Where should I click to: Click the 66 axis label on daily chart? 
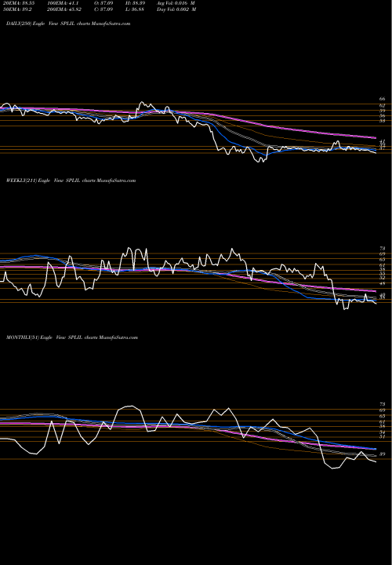tap(383, 99)
